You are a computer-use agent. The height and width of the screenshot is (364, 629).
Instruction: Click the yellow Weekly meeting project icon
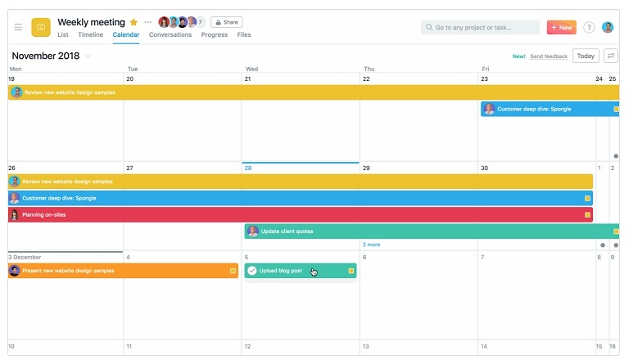pyautogui.click(x=41, y=27)
